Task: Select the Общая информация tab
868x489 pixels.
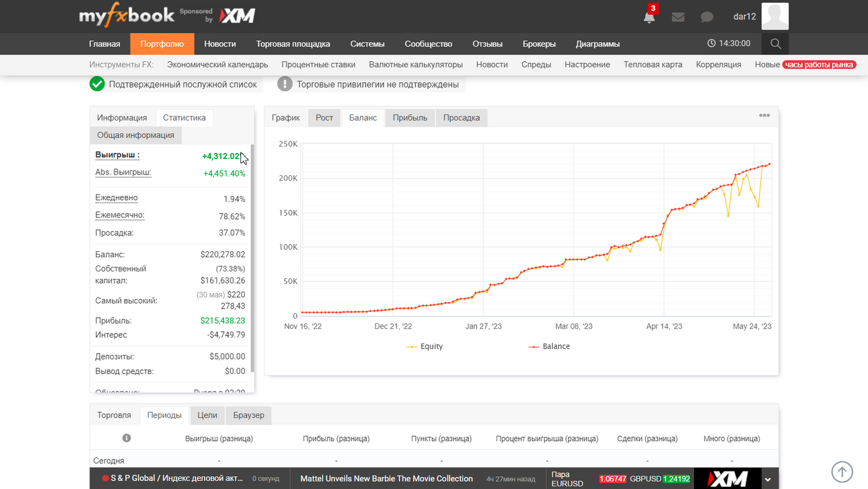Action: coord(136,135)
